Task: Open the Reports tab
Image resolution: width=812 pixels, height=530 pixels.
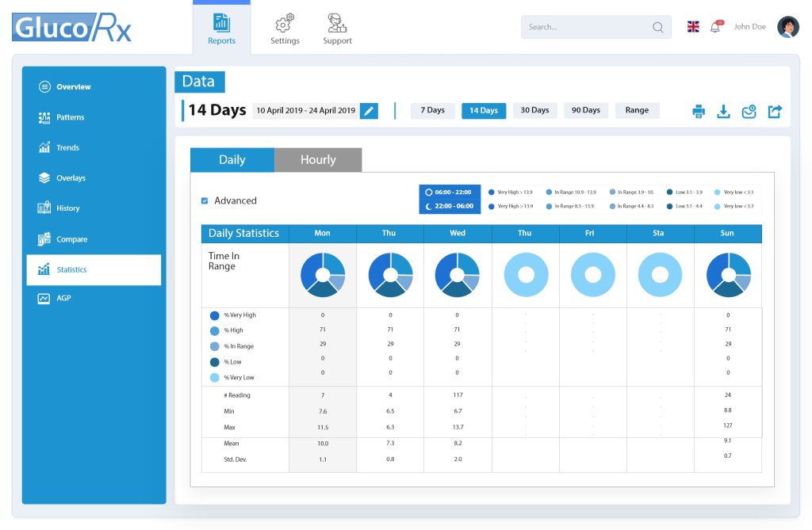Action: coord(222,29)
